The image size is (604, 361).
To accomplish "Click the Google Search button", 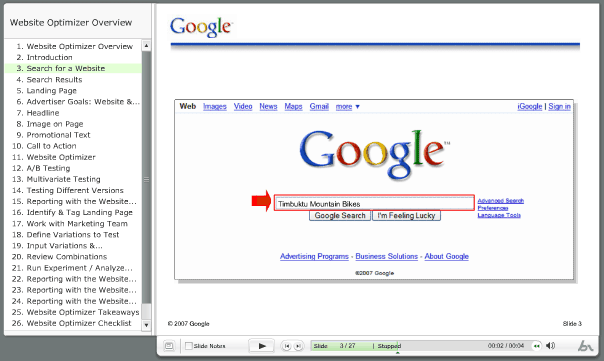I will click(x=340, y=216).
